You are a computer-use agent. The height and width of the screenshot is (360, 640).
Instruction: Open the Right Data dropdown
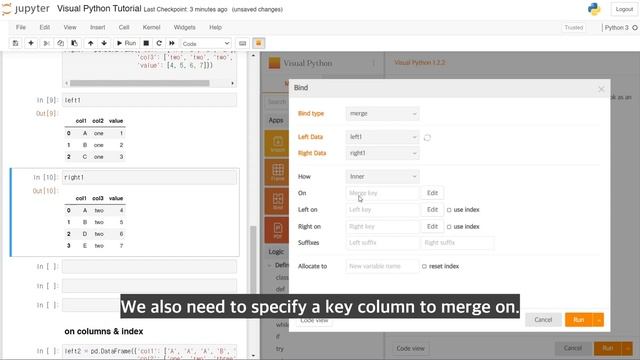[x=382, y=153]
